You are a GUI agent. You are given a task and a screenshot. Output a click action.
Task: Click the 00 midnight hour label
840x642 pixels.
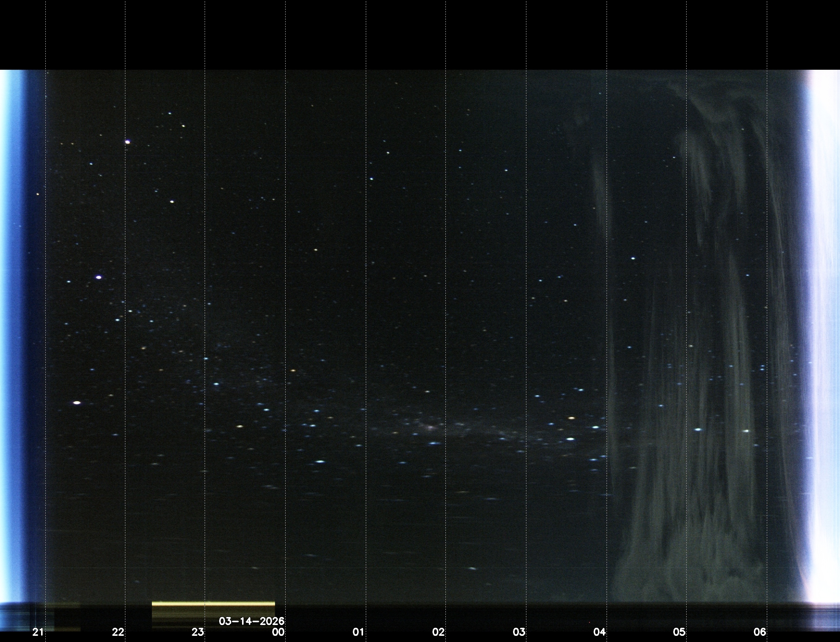(278, 632)
